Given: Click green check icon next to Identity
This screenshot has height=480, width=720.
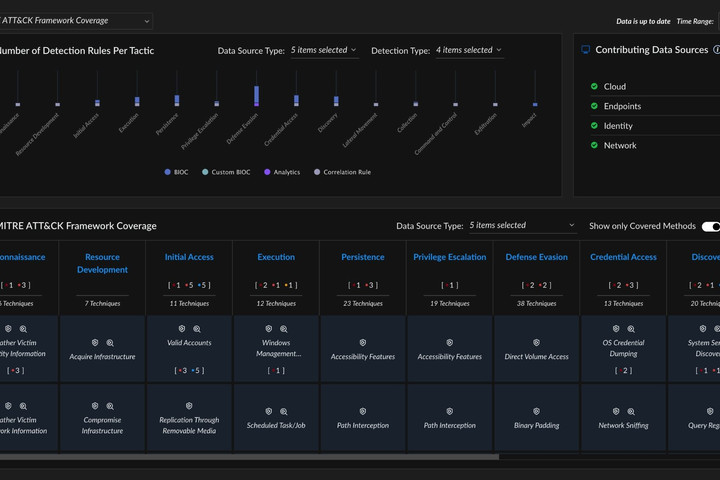Looking at the screenshot, I should pyautogui.click(x=594, y=125).
